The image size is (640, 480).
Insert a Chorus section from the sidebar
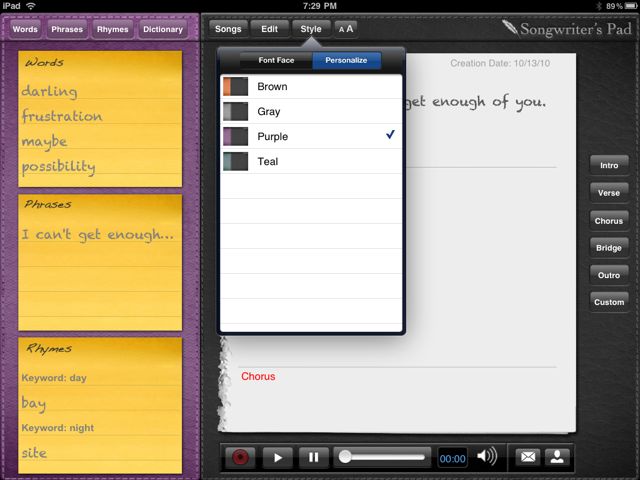pyautogui.click(x=609, y=221)
